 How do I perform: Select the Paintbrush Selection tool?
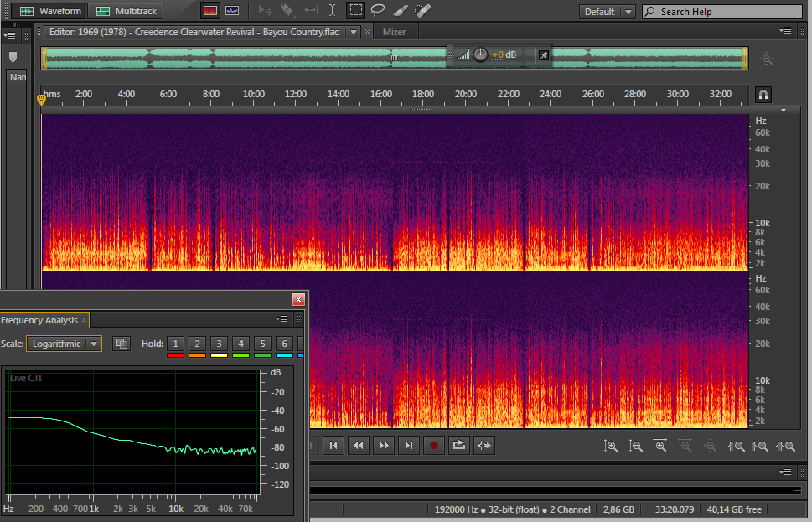coord(401,10)
